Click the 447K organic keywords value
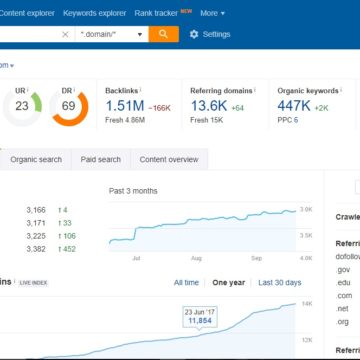Screen dimensions: 360x360 pos(294,106)
